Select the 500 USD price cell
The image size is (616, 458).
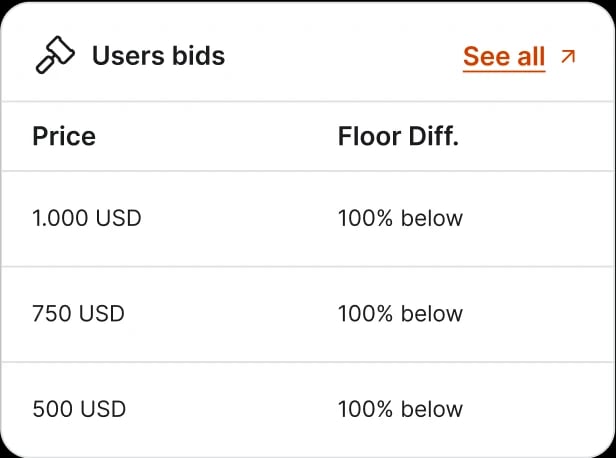[x=79, y=409]
